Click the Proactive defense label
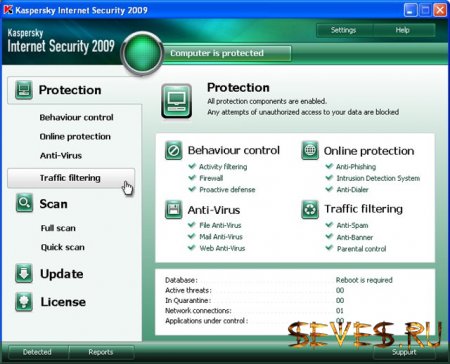450x364 pixels. click(x=227, y=190)
